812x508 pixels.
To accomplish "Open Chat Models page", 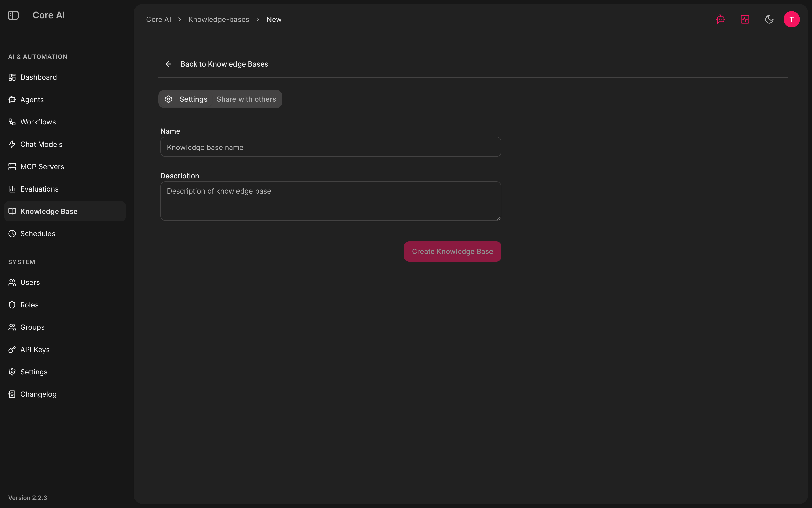I will (65, 144).
